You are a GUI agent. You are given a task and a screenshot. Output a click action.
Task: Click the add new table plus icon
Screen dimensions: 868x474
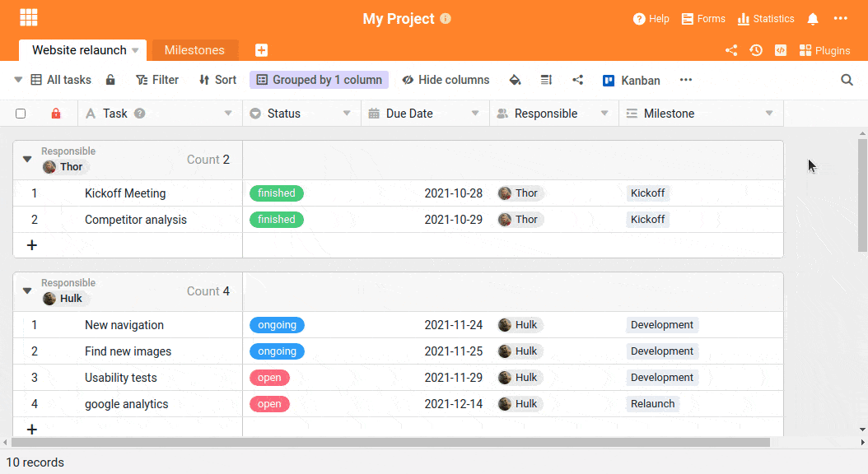tap(261, 50)
